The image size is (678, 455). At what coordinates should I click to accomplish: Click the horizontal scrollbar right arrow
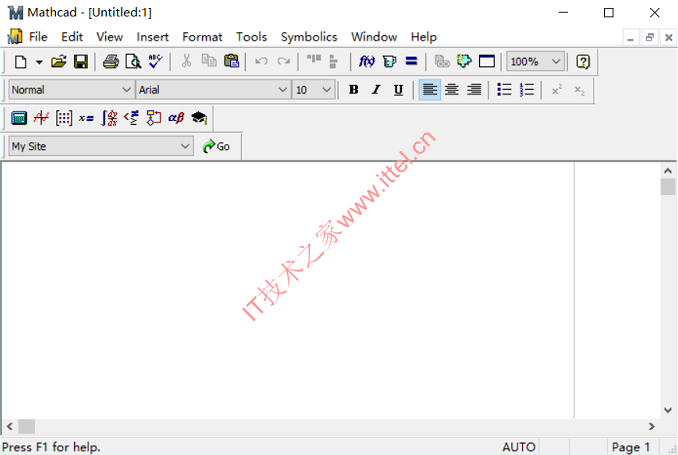(652, 426)
